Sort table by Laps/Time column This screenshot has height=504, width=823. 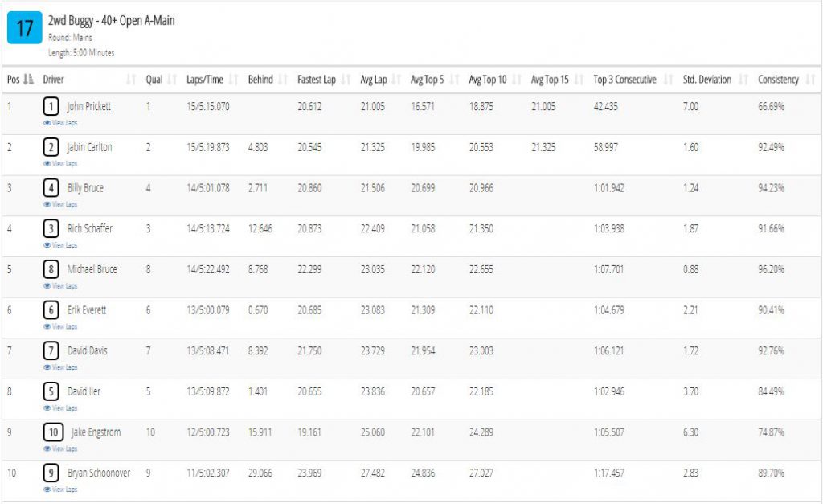234,80
